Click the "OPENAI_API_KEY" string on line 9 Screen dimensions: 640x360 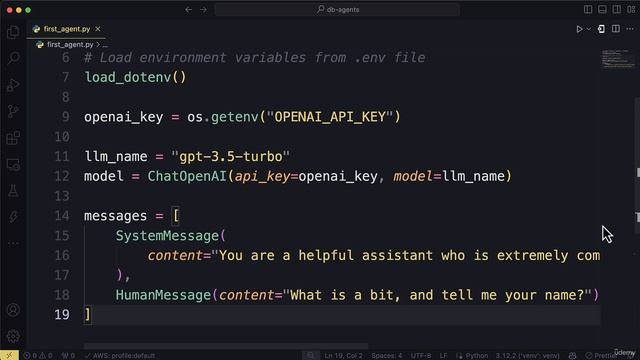[329, 117]
